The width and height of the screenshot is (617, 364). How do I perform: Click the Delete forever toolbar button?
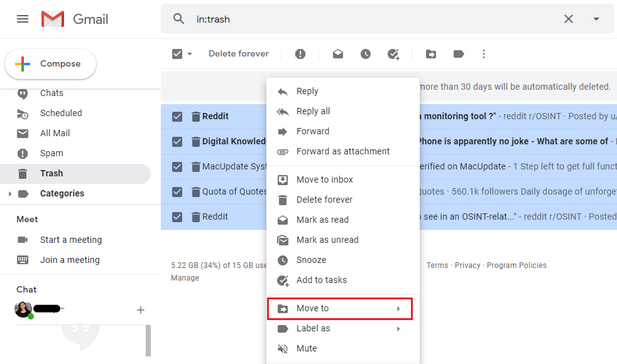(239, 53)
